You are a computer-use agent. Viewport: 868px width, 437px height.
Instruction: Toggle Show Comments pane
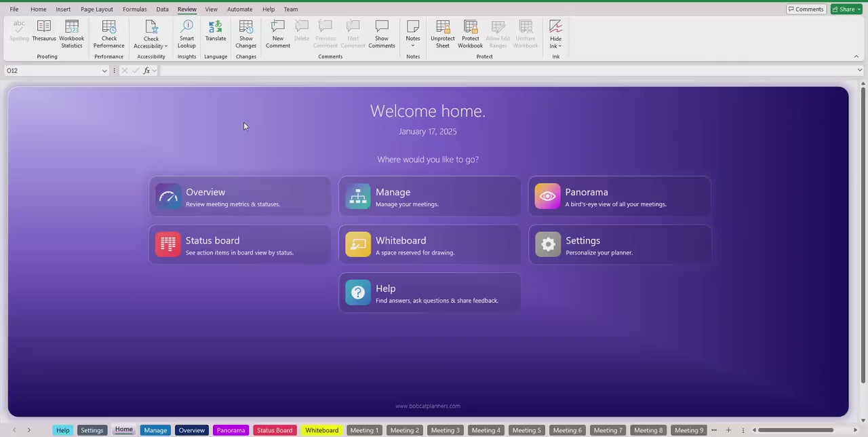[x=382, y=33]
